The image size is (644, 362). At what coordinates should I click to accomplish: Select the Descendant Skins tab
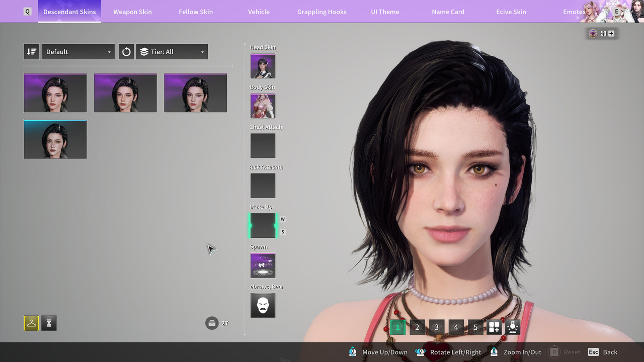69,12
